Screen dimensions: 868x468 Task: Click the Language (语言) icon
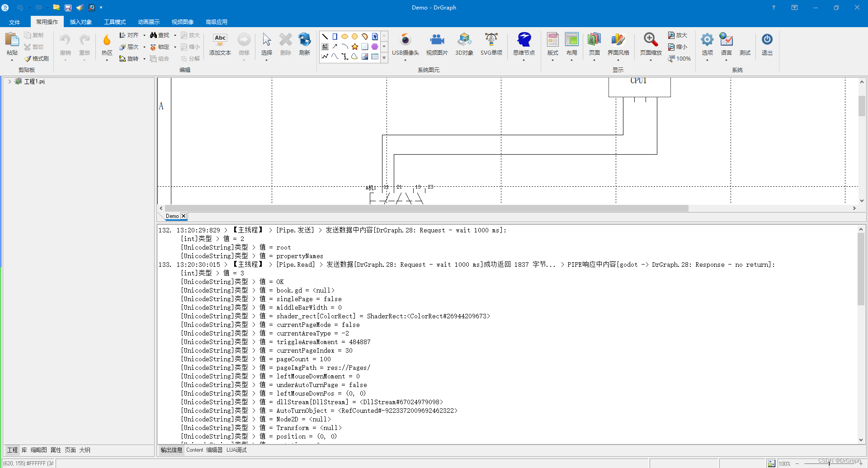coord(726,40)
